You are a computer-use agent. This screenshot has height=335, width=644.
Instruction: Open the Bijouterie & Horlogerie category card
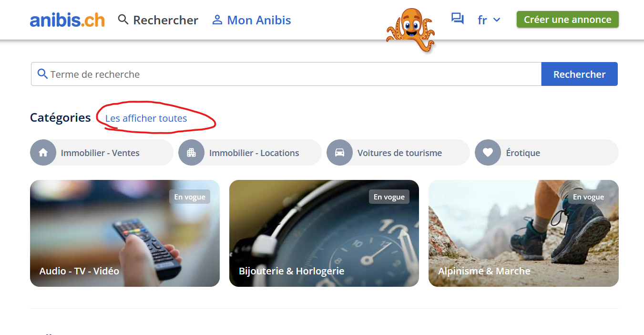(x=324, y=233)
